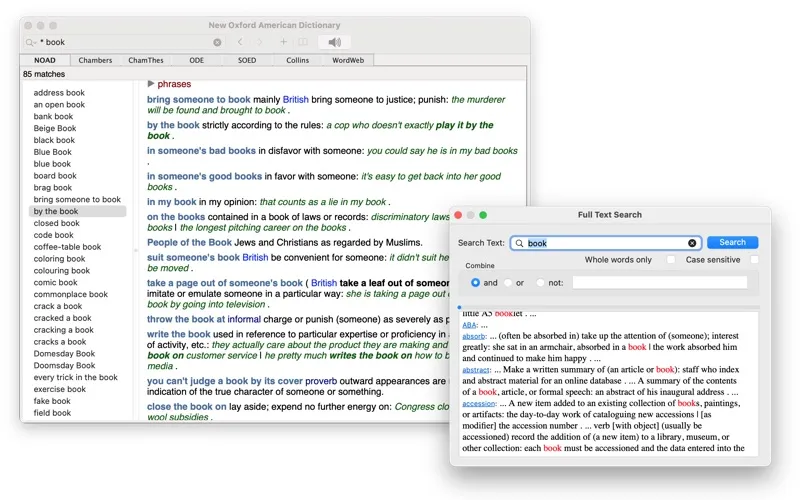
Task: Click the combine terms input field
Action: pos(659,282)
